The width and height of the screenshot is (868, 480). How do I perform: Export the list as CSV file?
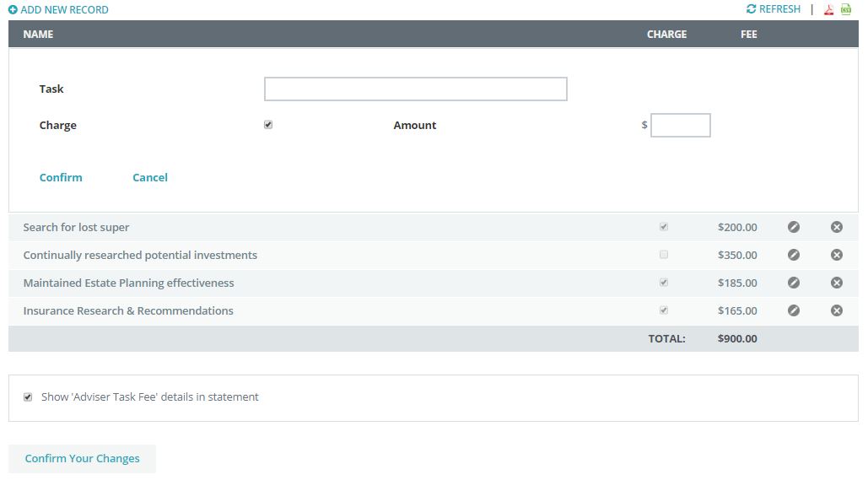point(846,10)
